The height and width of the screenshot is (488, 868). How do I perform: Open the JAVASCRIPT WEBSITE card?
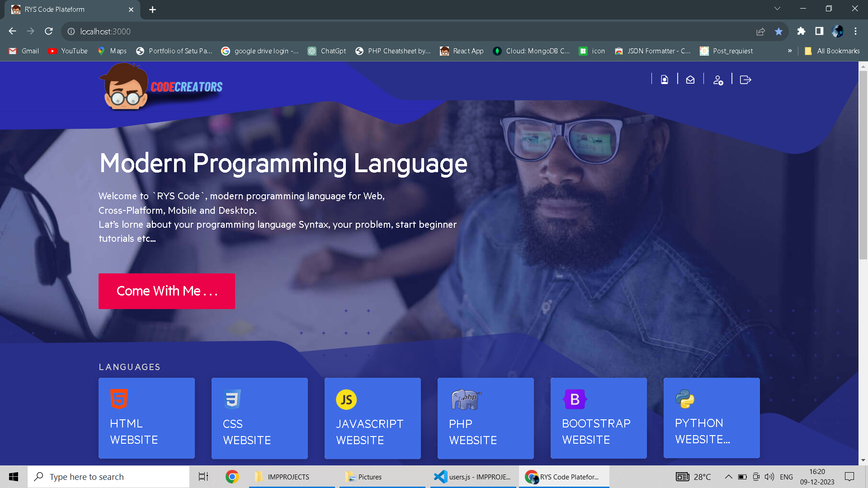click(x=373, y=418)
